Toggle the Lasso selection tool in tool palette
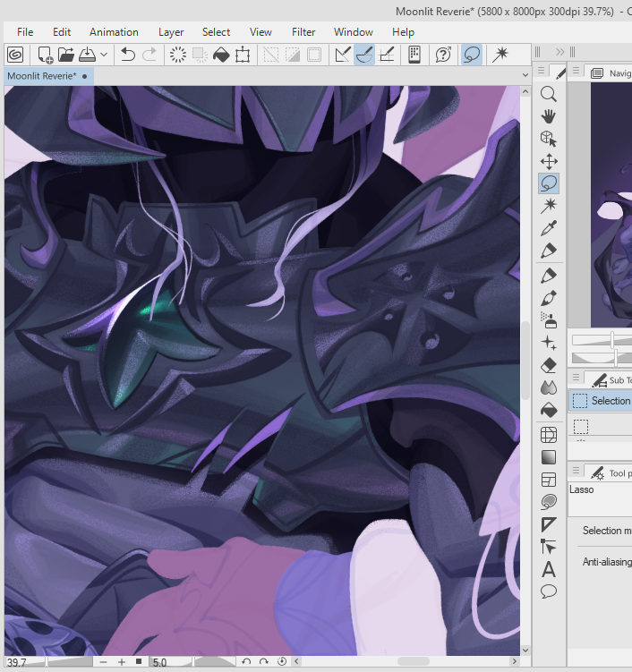 (x=549, y=183)
